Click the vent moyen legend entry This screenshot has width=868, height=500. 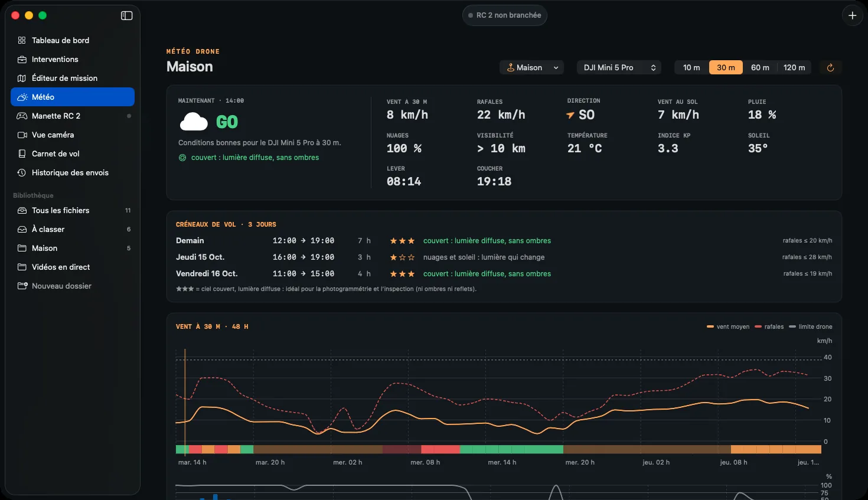point(728,326)
